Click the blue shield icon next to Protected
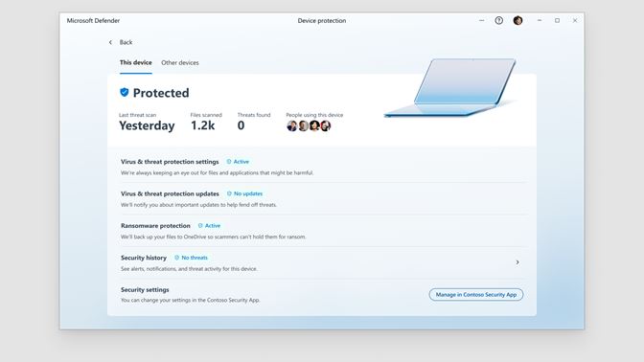644x362 pixels. point(124,92)
